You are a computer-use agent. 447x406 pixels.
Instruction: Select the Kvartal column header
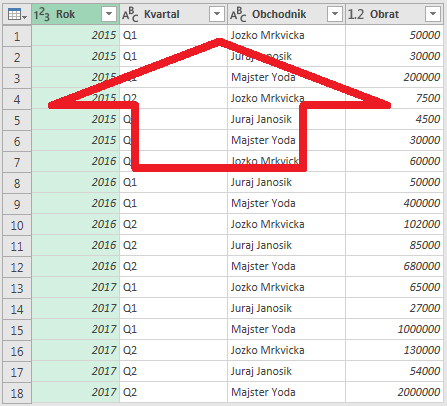click(x=173, y=14)
